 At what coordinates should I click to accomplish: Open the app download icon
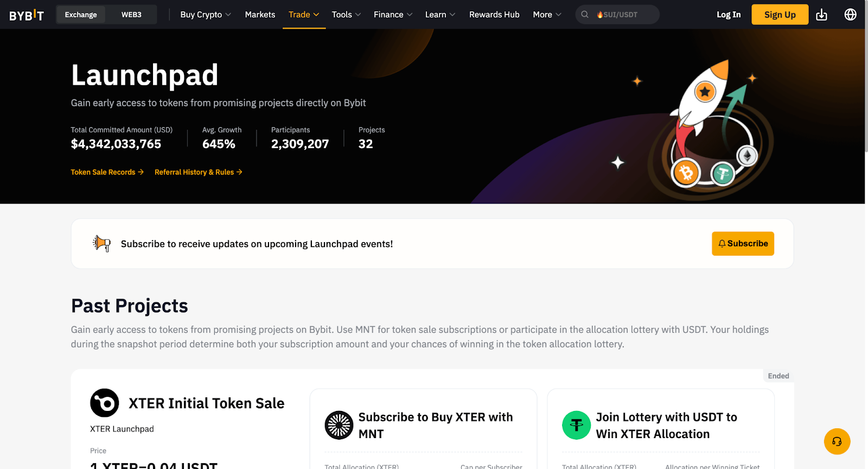click(821, 15)
